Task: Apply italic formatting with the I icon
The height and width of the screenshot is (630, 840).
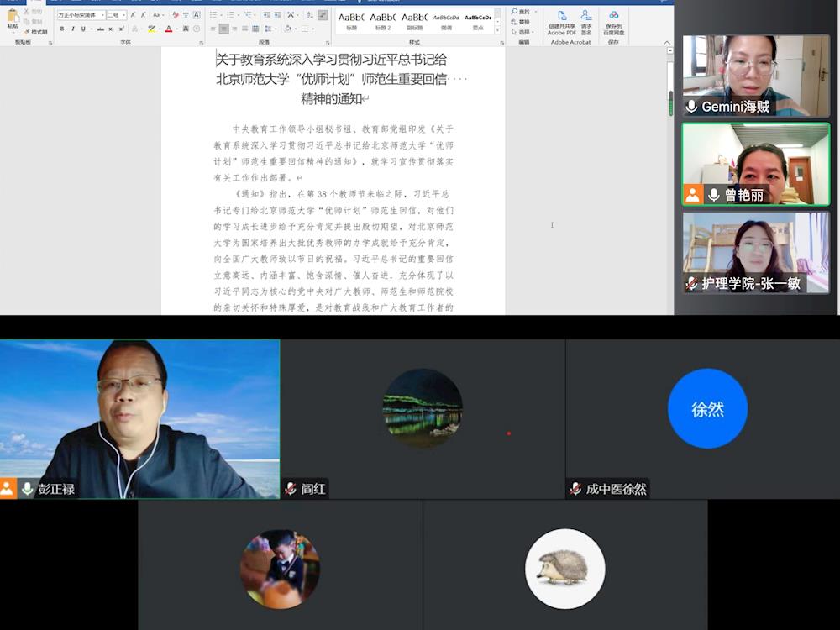Action: [x=73, y=29]
